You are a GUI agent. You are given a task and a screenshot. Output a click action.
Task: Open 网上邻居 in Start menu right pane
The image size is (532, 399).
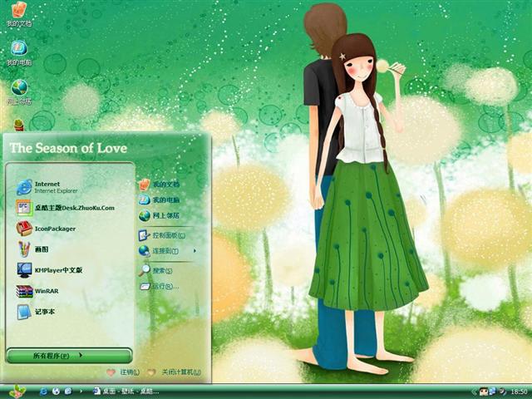(159, 215)
